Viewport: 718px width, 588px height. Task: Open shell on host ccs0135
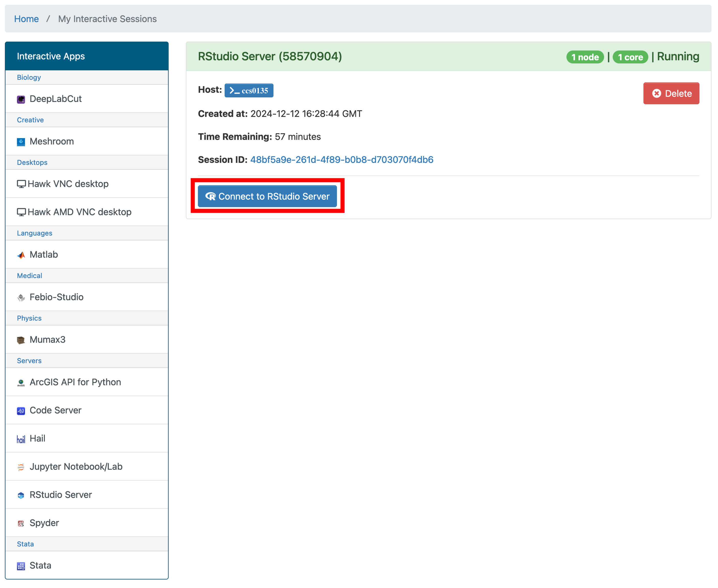(249, 91)
